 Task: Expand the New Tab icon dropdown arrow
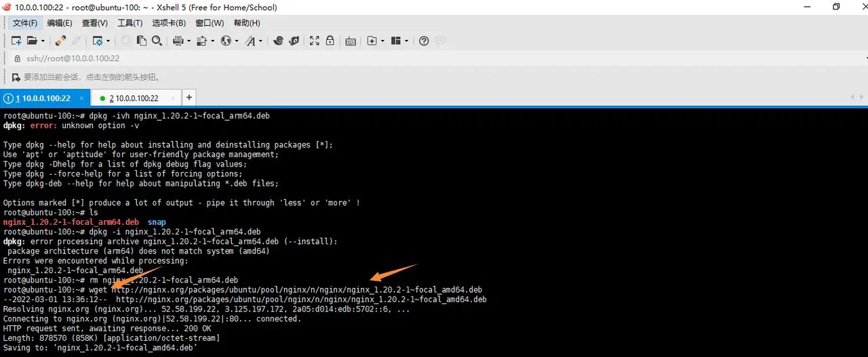click(x=382, y=41)
